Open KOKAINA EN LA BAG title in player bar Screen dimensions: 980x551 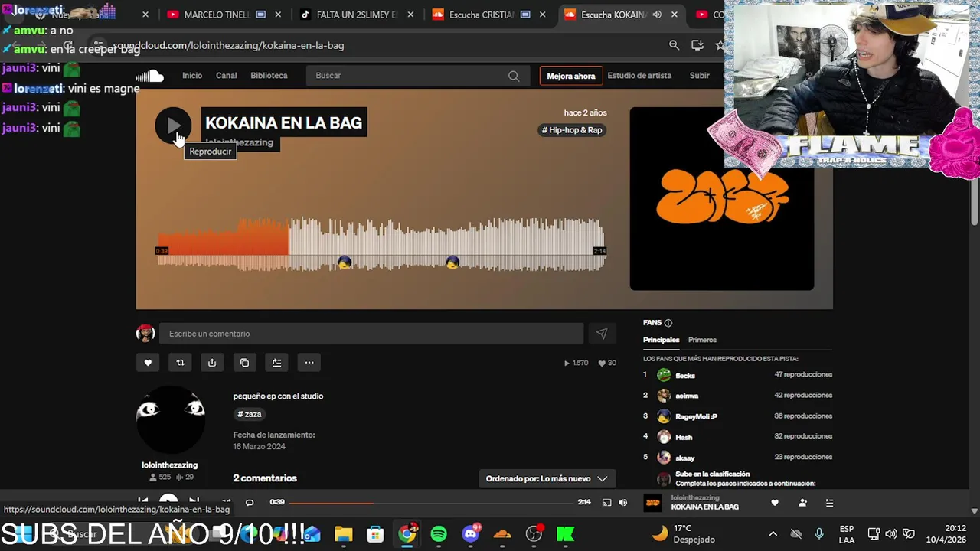tap(704, 507)
